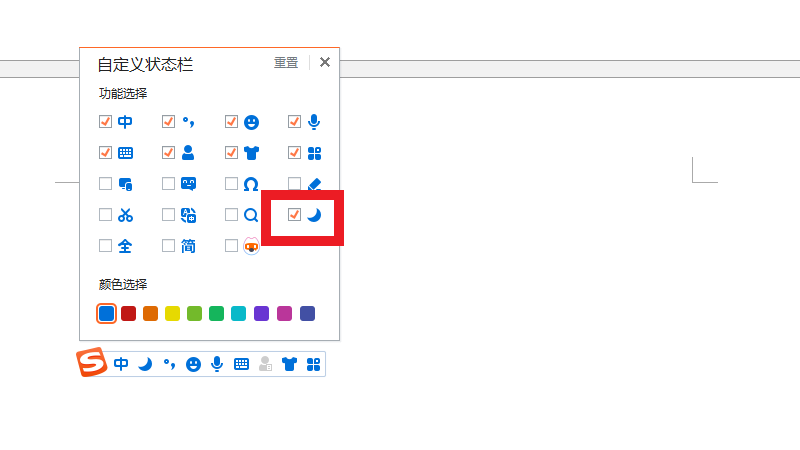
Task: Enable the magnifier search checkbox
Action: point(232,214)
